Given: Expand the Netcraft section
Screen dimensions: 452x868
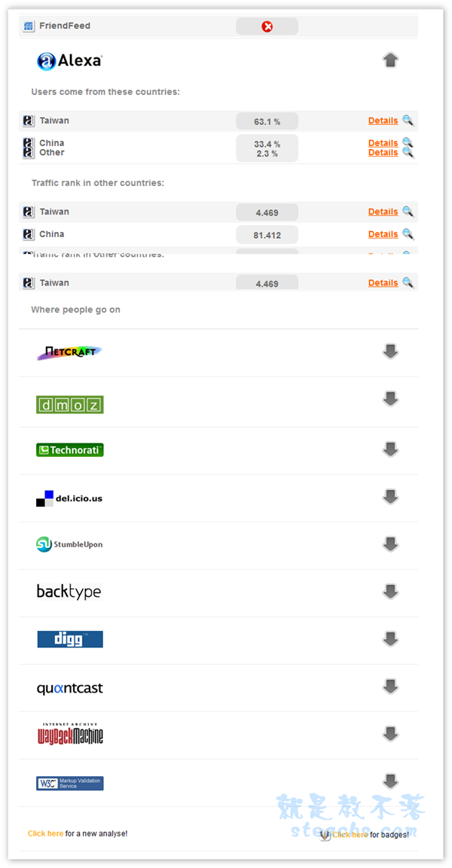Looking at the screenshot, I should pos(390,352).
